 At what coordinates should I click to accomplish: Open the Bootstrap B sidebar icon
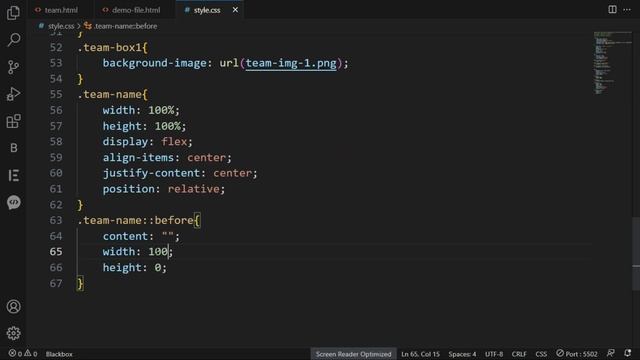click(13, 148)
